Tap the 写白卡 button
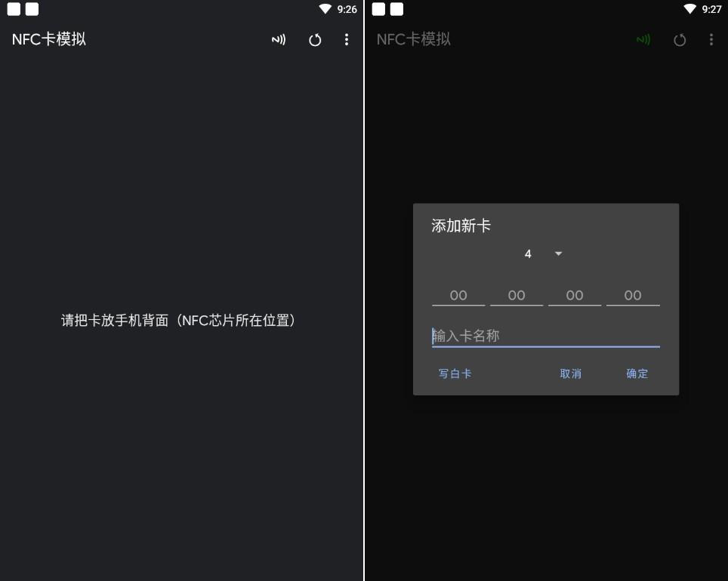This screenshot has height=581, width=728. click(x=455, y=373)
